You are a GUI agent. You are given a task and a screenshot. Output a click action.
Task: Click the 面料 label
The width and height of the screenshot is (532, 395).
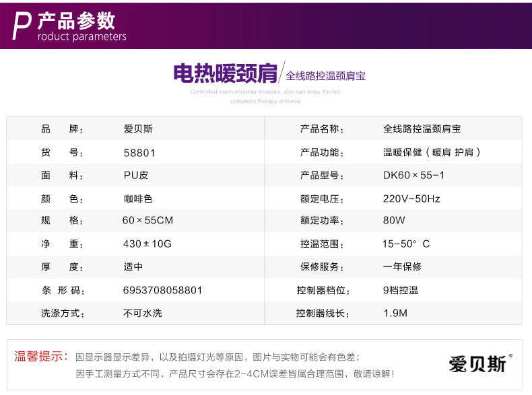coord(62,175)
